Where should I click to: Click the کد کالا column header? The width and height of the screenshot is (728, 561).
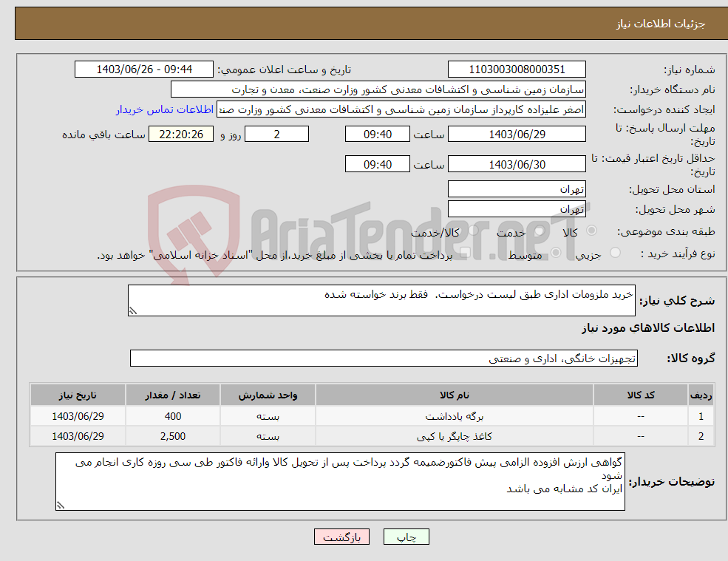coord(641,395)
